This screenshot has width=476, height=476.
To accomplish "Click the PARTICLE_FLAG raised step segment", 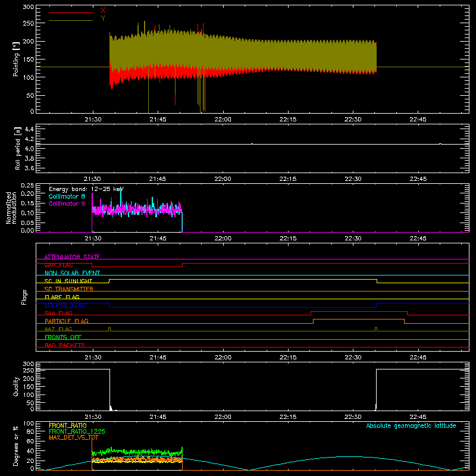I will [x=359, y=320].
